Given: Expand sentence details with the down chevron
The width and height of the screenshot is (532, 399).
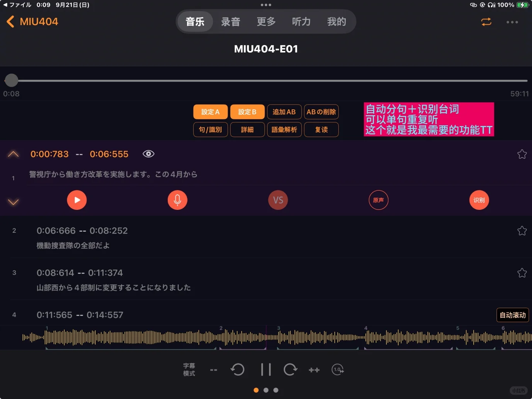Looking at the screenshot, I should [x=13, y=202].
